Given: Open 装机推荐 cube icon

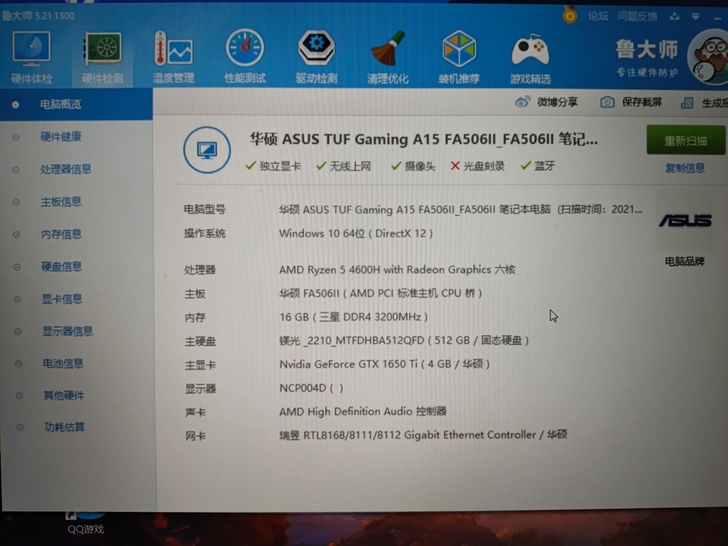Looking at the screenshot, I should pos(459,58).
